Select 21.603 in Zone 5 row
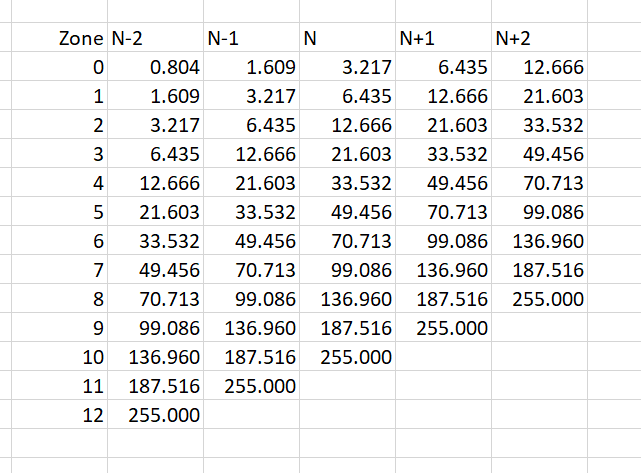The image size is (641, 473). pos(156,211)
